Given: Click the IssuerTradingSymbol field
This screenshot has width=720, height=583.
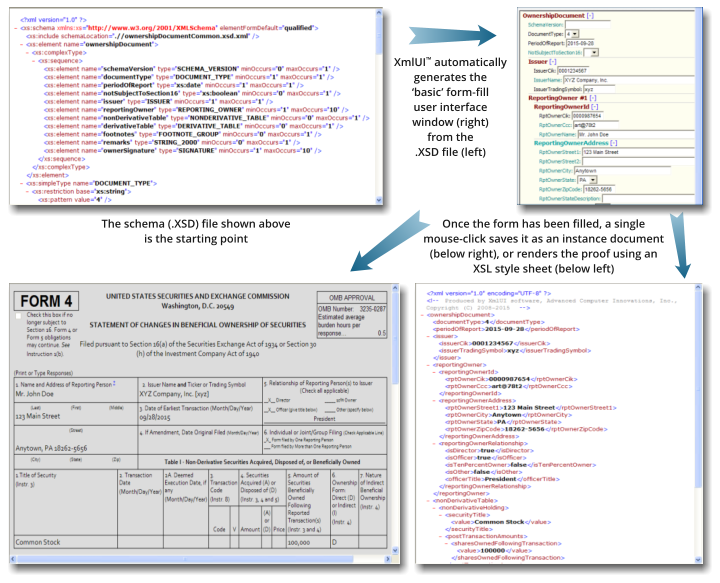Looking at the screenshot, I should point(599,89).
